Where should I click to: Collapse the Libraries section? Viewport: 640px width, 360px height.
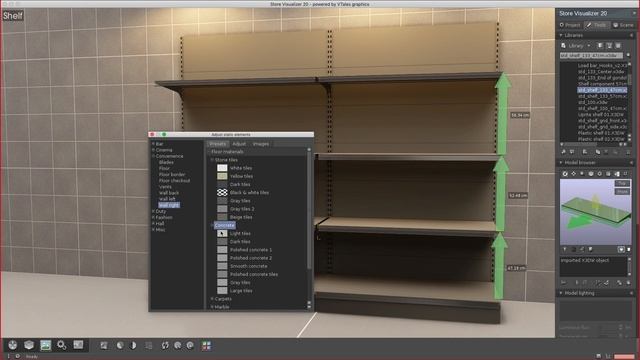[x=561, y=36]
